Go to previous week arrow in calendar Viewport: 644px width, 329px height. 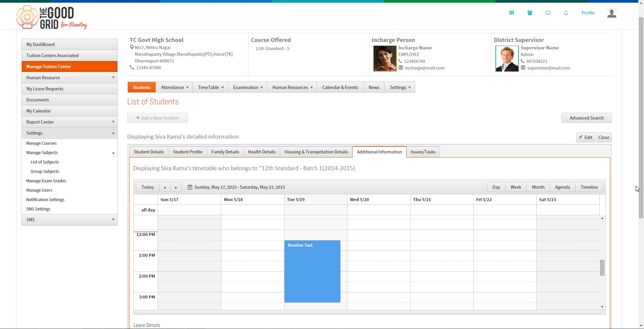click(165, 187)
